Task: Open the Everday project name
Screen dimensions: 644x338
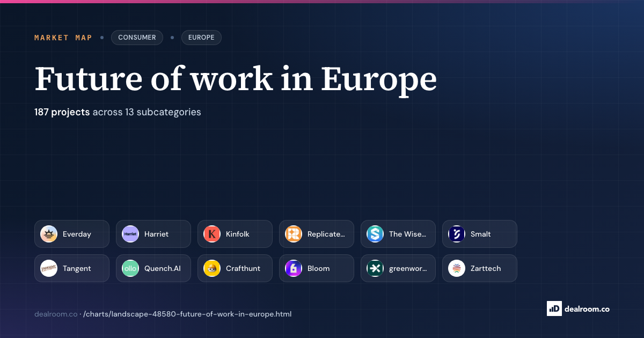Action: 77,234
